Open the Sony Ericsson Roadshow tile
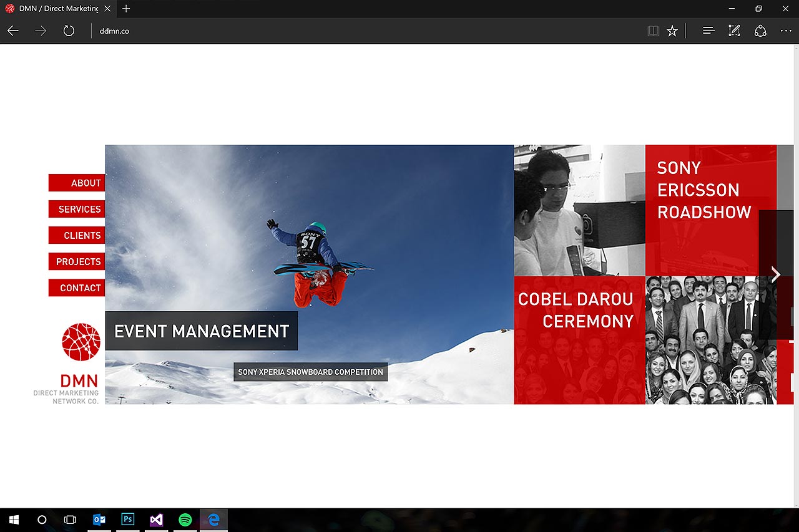799x532 pixels. [710, 210]
